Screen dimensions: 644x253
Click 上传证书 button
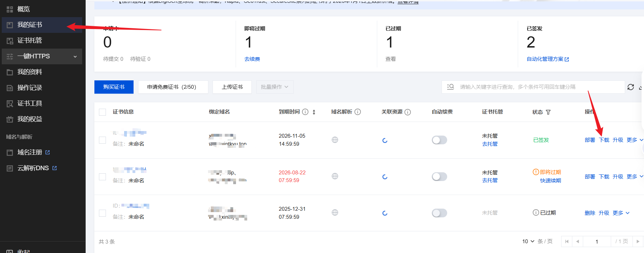[x=232, y=87]
